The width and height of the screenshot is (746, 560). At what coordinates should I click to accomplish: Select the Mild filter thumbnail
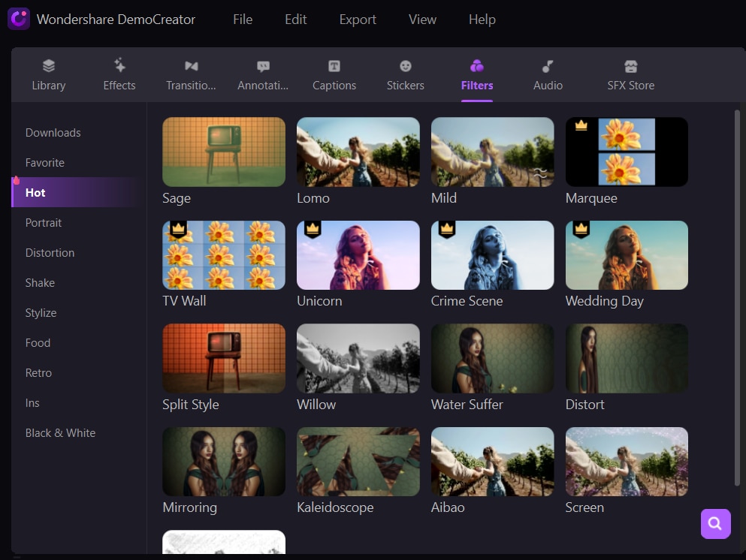(x=492, y=152)
